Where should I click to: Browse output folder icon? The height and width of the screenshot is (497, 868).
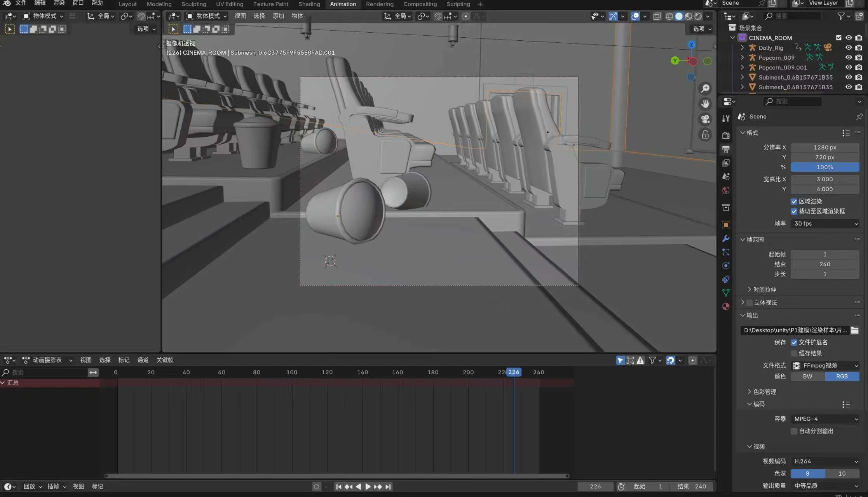pos(854,330)
